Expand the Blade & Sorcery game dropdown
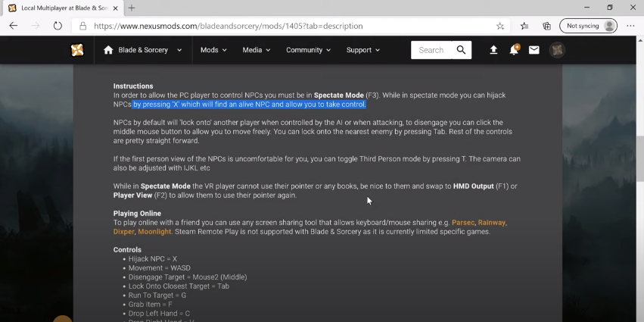Screen dimensions: 644x322 [179, 50]
